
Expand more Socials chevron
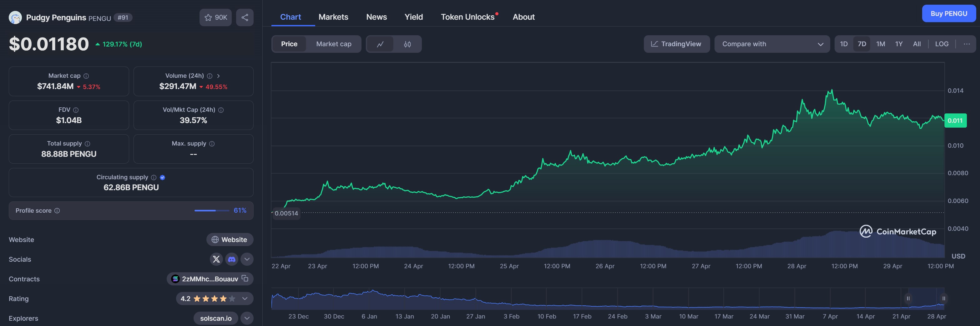[247, 259]
